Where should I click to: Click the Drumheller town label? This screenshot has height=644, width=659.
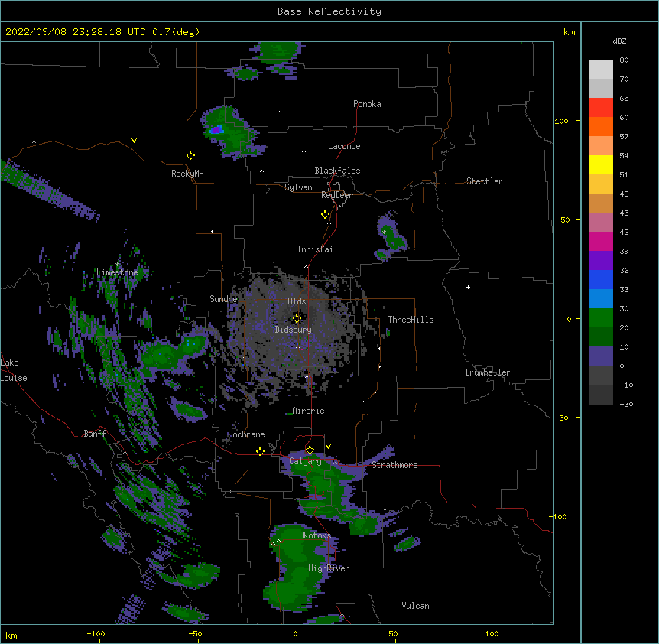pyautogui.click(x=488, y=372)
